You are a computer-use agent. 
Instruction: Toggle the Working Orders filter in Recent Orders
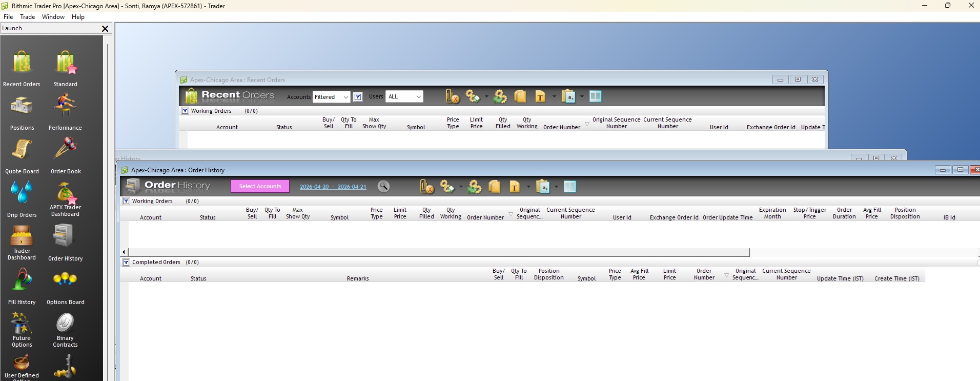(x=185, y=111)
